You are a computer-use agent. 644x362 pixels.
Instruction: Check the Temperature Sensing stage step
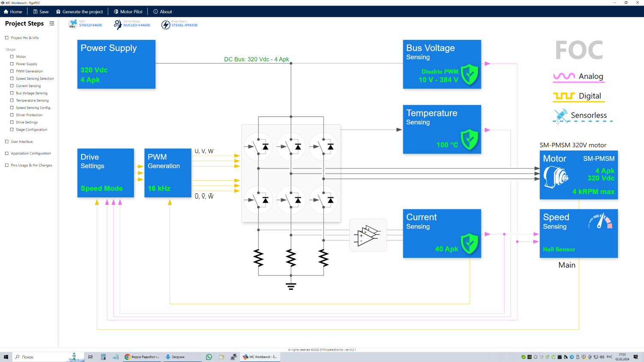click(x=12, y=100)
